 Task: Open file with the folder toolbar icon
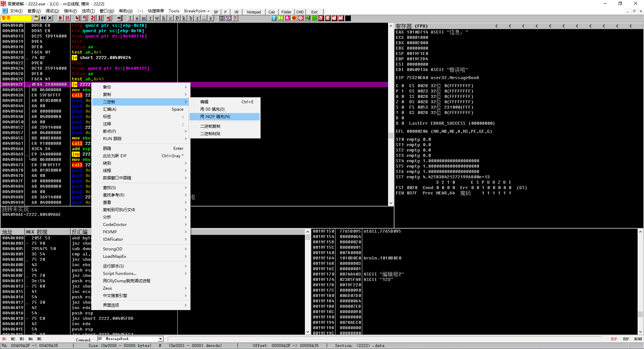[36, 18]
